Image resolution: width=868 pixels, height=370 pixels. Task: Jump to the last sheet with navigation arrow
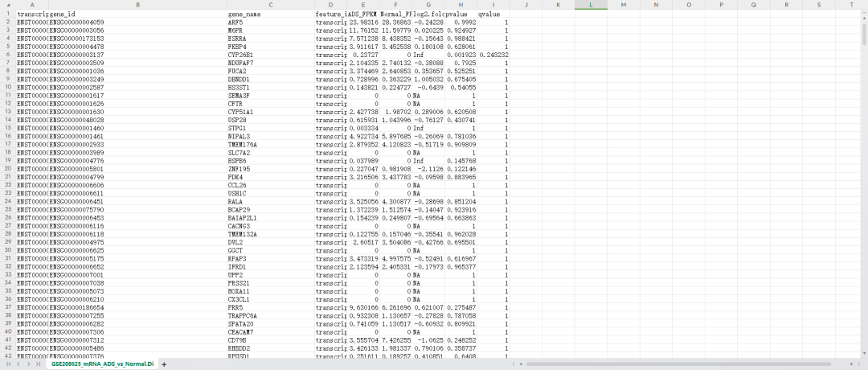[x=37, y=364]
